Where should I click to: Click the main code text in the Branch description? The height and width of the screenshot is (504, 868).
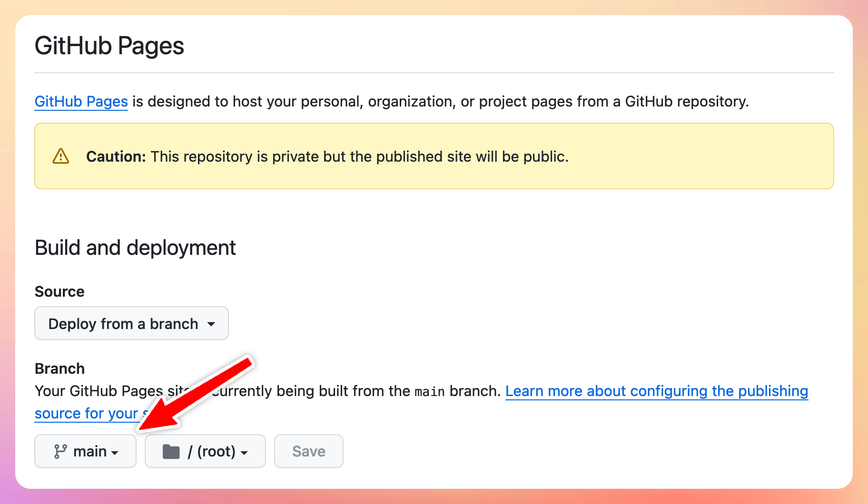coord(429,391)
